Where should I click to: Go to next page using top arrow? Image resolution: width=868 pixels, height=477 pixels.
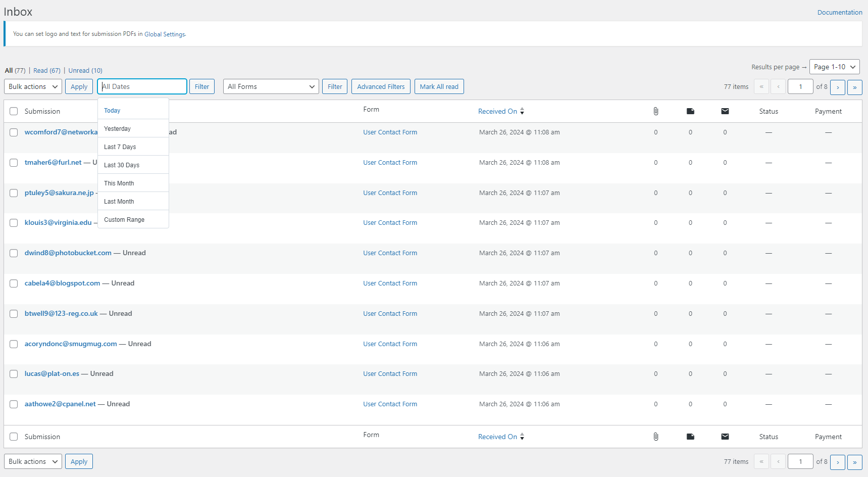(837, 87)
